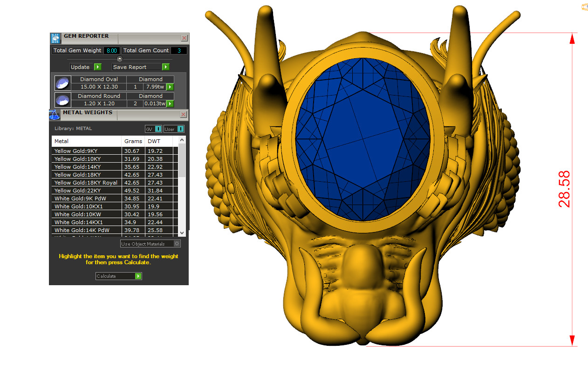Collapse the Gem Reporter totals with the arrow handle
Screen dimensions: 588x370
pyautogui.click(x=120, y=59)
